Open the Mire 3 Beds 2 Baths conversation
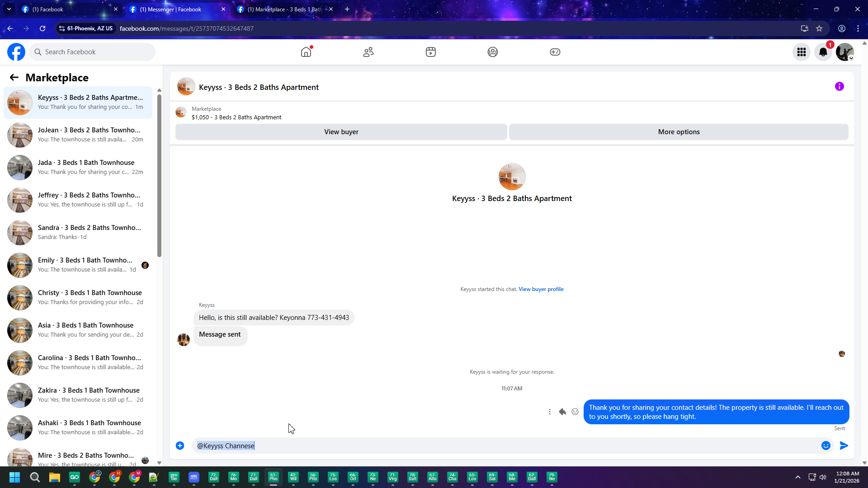The height and width of the screenshot is (488, 868). coord(78,455)
